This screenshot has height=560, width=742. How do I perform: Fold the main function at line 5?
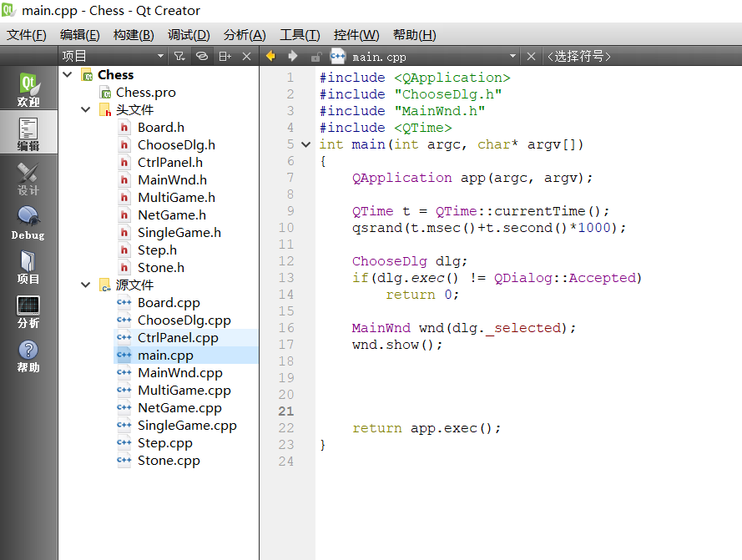(306, 145)
